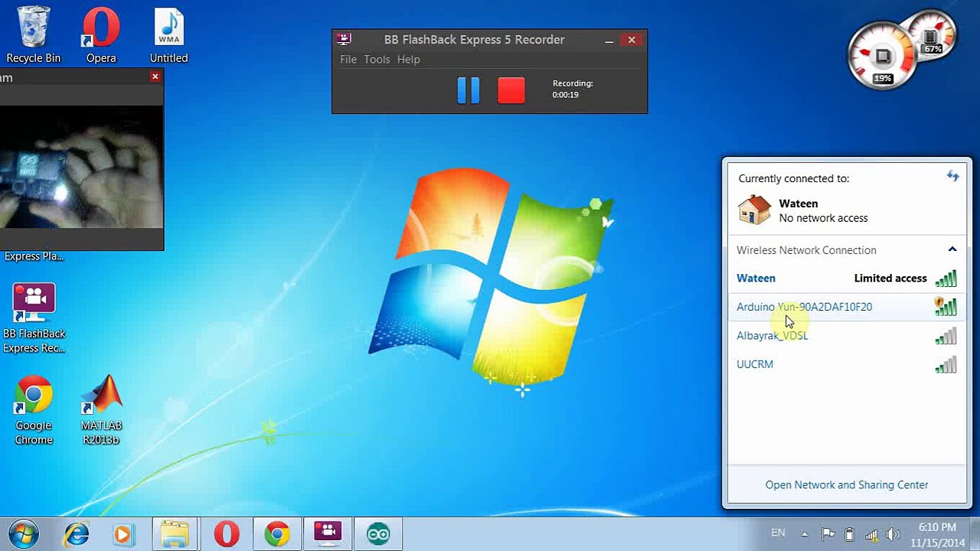Click the EN language indicator in the taskbar
This screenshot has height=551, width=980.
[x=778, y=533]
